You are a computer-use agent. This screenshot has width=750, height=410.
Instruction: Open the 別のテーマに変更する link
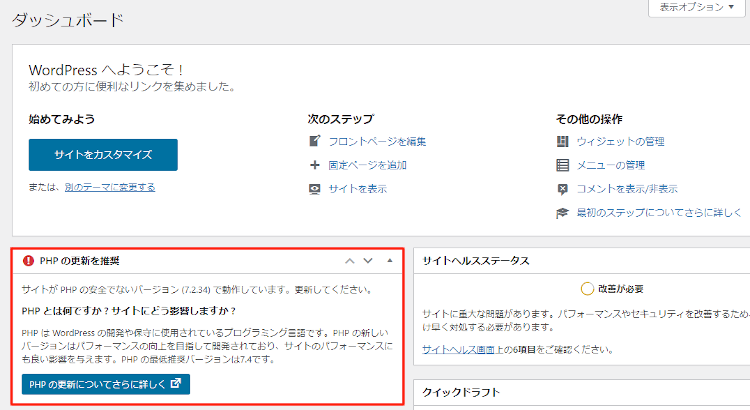click(110, 187)
